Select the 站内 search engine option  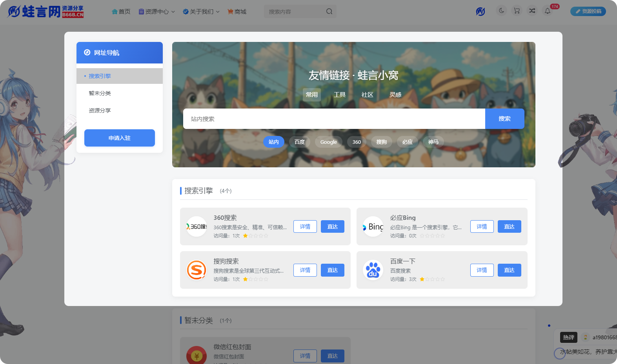(x=274, y=142)
